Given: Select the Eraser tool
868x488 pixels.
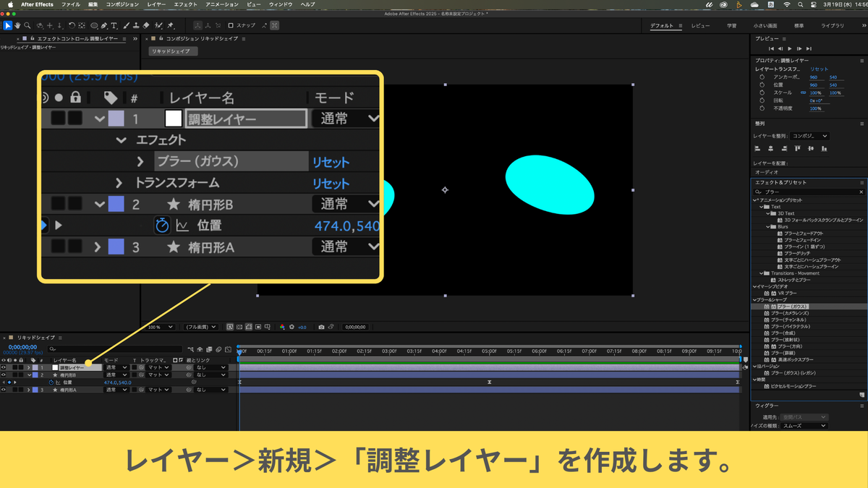Looking at the screenshot, I should (x=146, y=25).
